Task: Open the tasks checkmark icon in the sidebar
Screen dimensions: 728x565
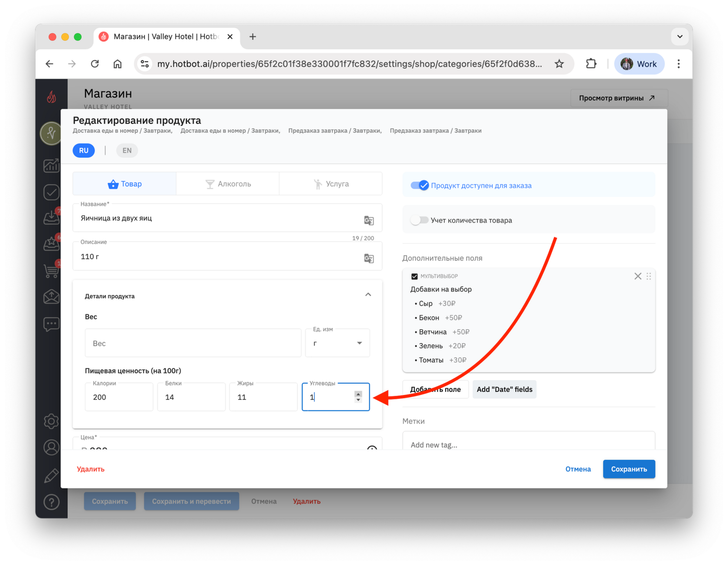Action: point(51,192)
